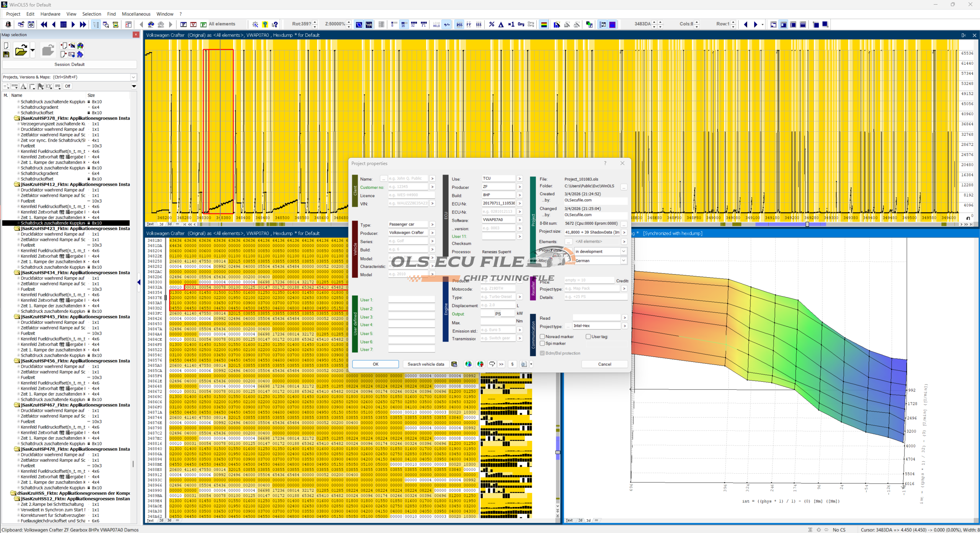Open the Project state dropdown
The image size is (980, 533).
point(623,252)
